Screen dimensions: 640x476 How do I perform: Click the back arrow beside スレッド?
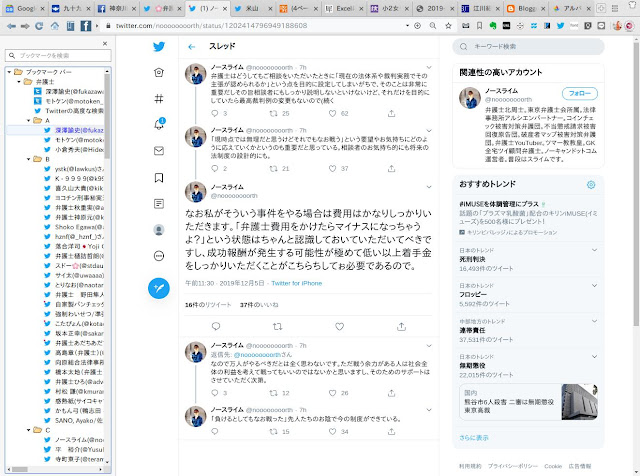click(x=191, y=47)
